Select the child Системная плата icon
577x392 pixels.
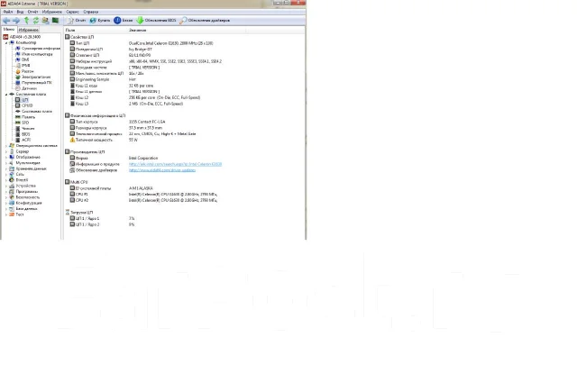pos(17,111)
